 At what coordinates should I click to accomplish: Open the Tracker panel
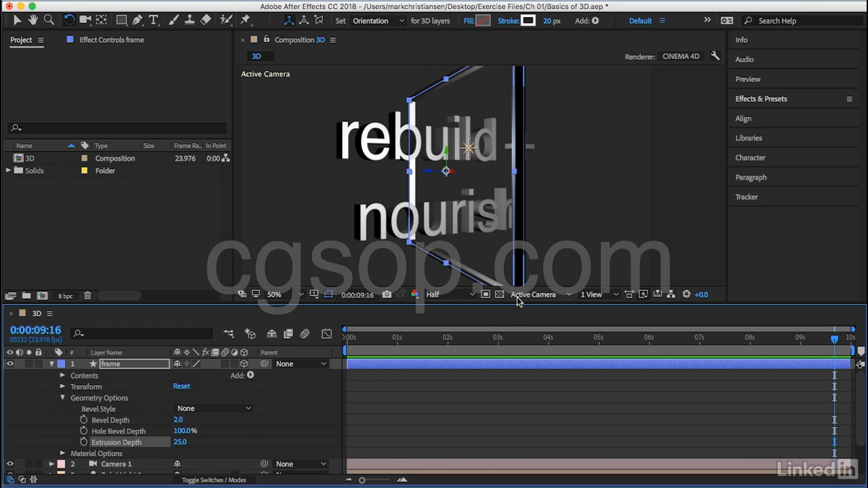(747, 197)
